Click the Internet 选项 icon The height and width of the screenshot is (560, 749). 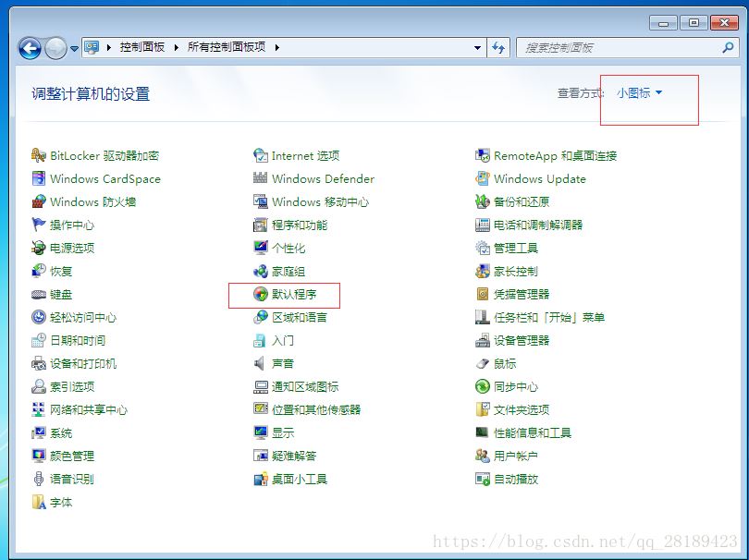pos(261,155)
